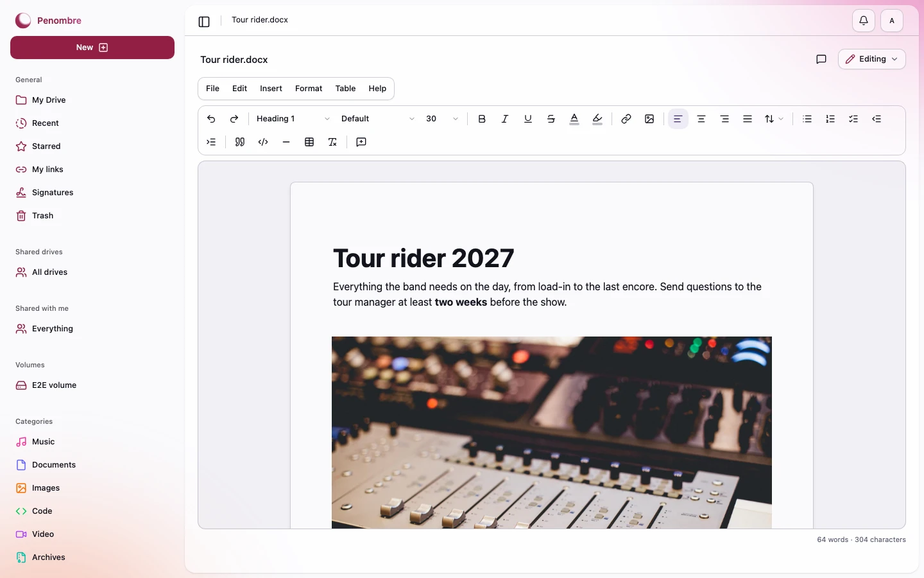Click the New button
The width and height of the screenshot is (924, 578).
(x=92, y=48)
